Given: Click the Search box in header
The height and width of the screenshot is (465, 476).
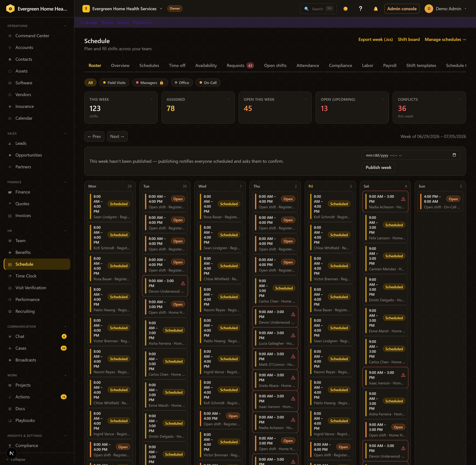Looking at the screenshot, I should tap(318, 9).
